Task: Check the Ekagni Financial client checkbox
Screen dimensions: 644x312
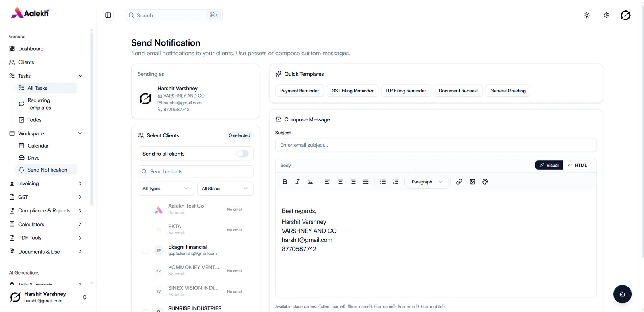Action: [x=146, y=250]
